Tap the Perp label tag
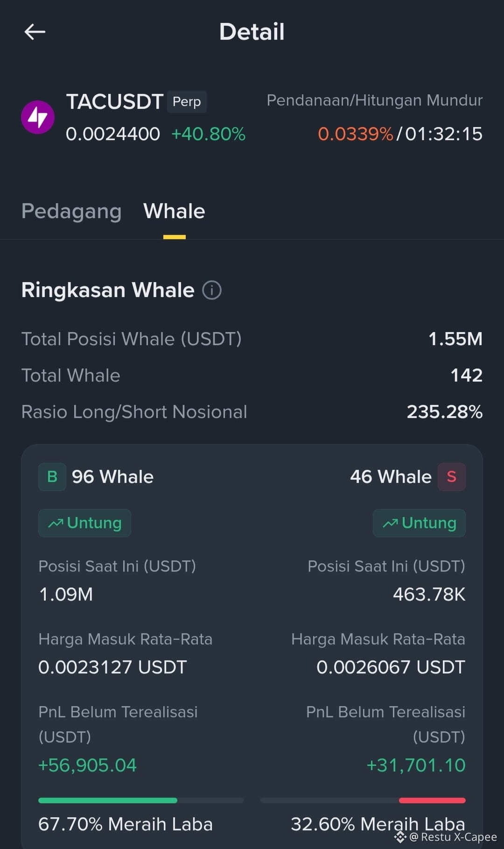 point(187,101)
